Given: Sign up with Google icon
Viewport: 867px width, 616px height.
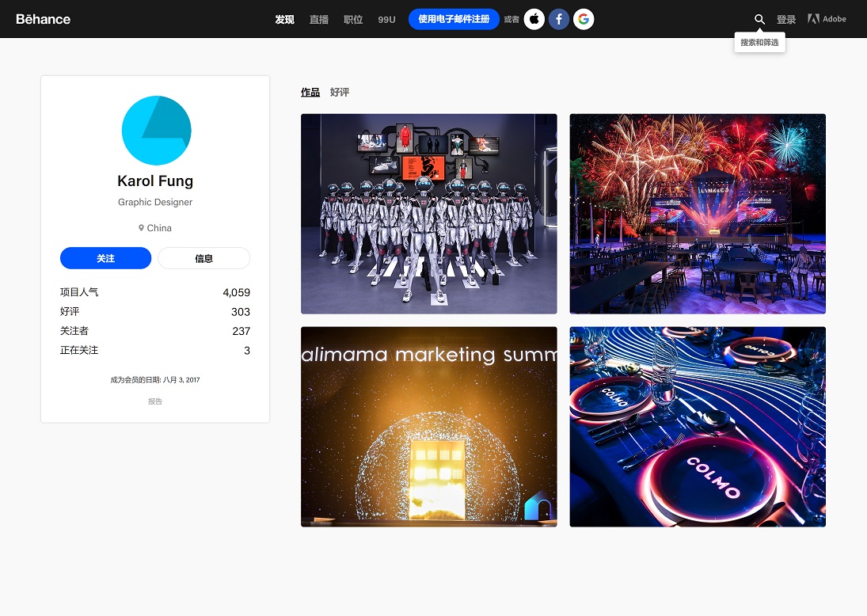Looking at the screenshot, I should 584,19.
